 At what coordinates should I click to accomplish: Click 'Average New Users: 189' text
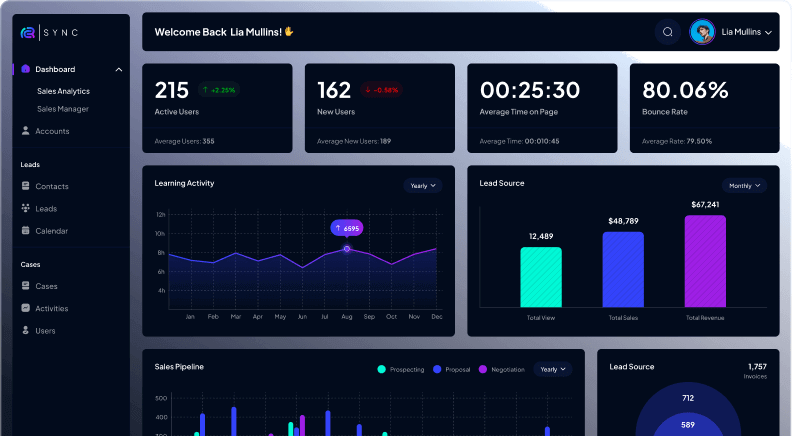click(x=354, y=141)
